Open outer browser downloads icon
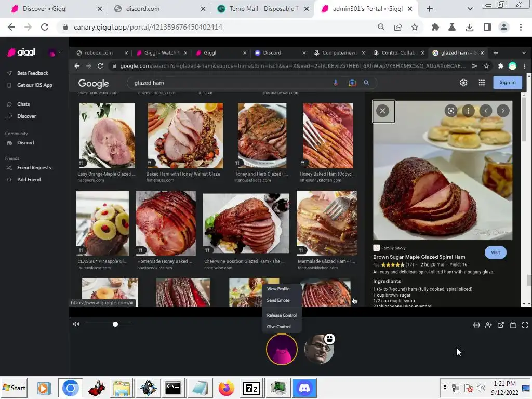Image resolution: width=532 pixels, height=399 pixels. click(x=470, y=27)
